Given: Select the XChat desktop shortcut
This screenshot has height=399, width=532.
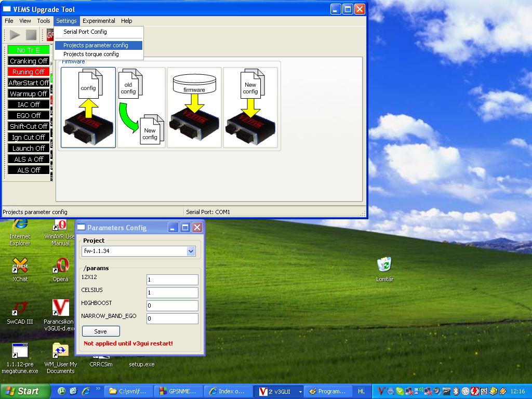Looking at the screenshot, I should click(20, 270).
